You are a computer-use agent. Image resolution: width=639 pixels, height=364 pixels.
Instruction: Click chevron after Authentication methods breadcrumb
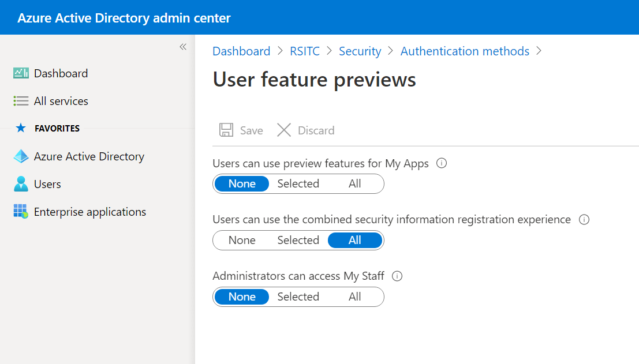pos(539,51)
